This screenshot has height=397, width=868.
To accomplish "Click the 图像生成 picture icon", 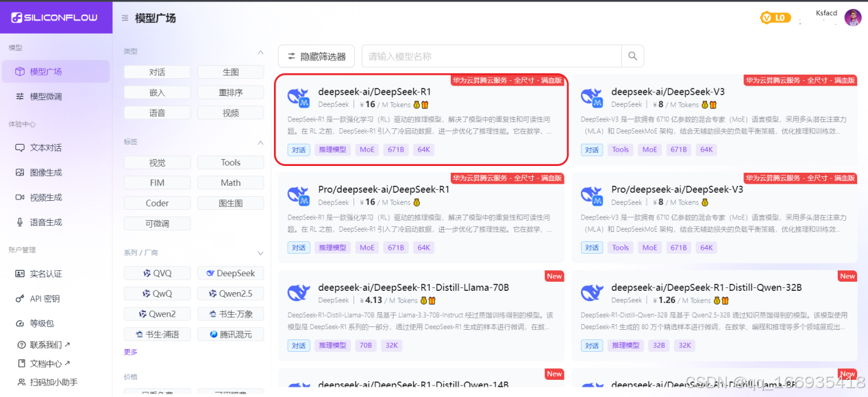I will click(20, 172).
